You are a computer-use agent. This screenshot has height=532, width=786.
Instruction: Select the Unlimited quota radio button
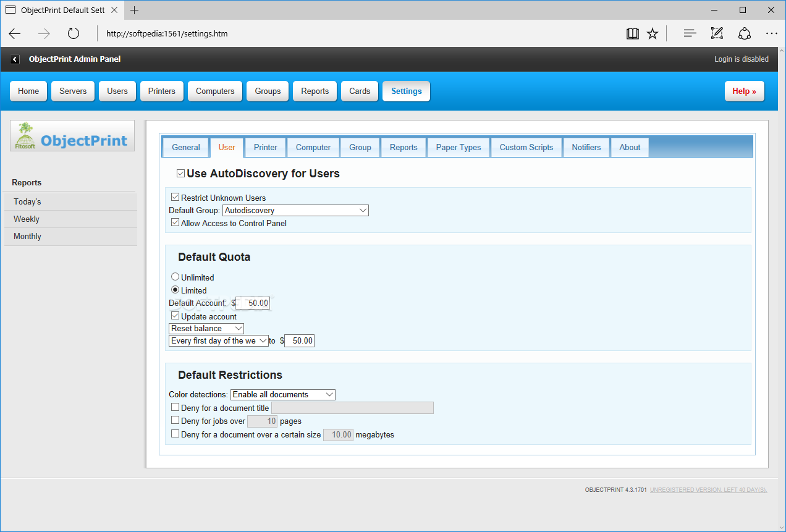(175, 277)
